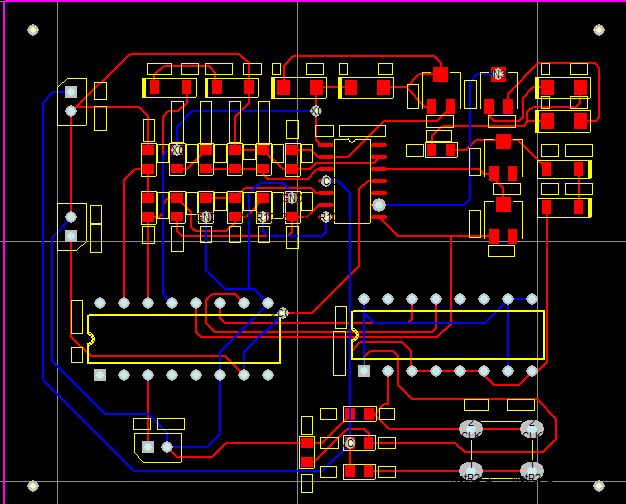Screen dimensions: 626x504
Task: Select the left CLK oval pad
Action: (471, 429)
